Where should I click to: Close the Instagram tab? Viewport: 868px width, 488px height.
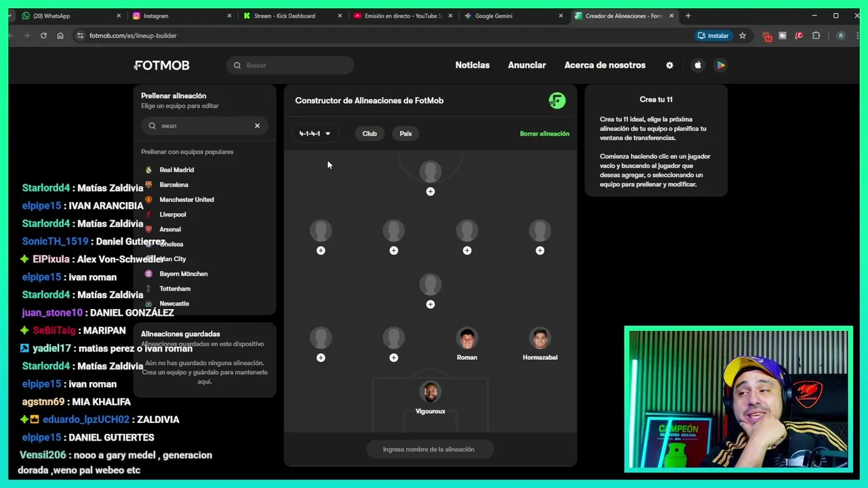coord(229,16)
